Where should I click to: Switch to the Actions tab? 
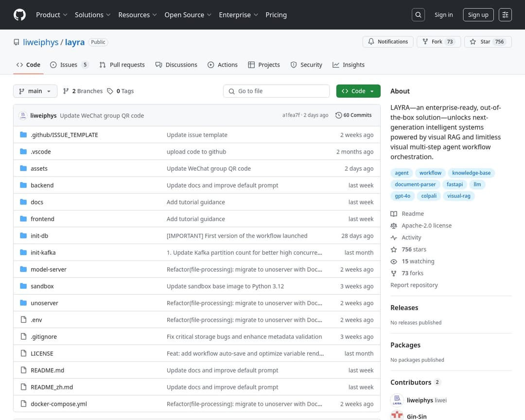click(223, 65)
